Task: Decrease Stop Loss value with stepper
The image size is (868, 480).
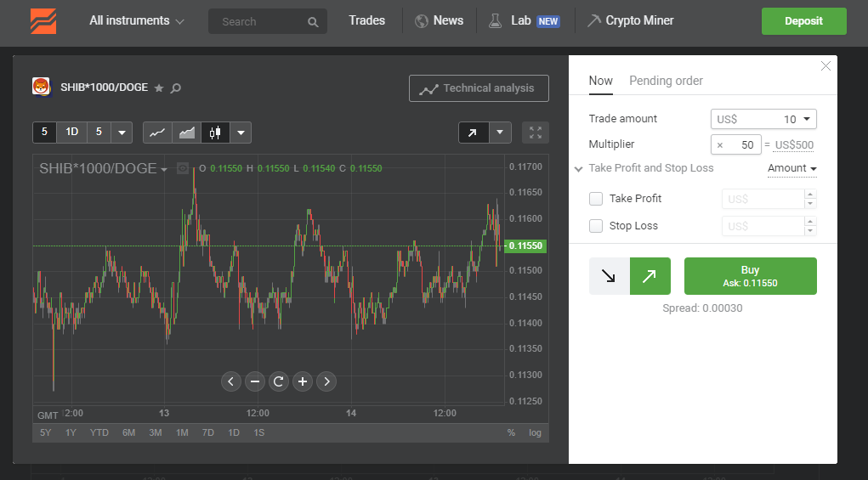Action: (810, 230)
